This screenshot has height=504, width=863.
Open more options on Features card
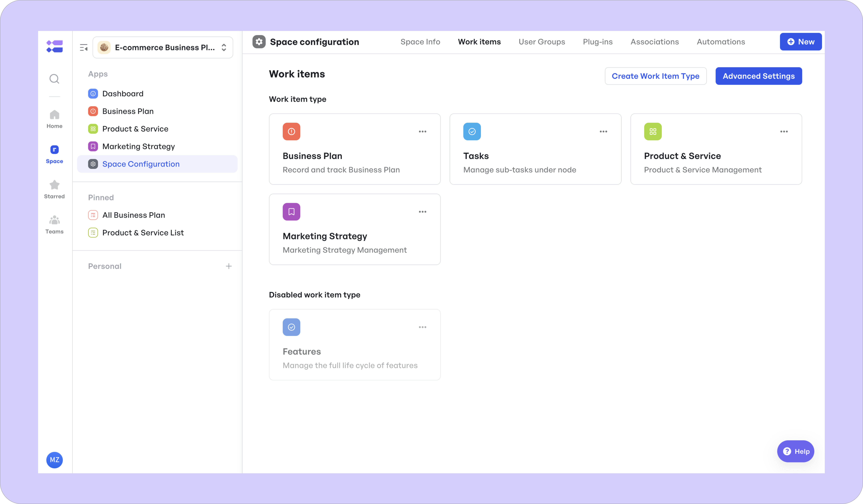click(x=423, y=327)
